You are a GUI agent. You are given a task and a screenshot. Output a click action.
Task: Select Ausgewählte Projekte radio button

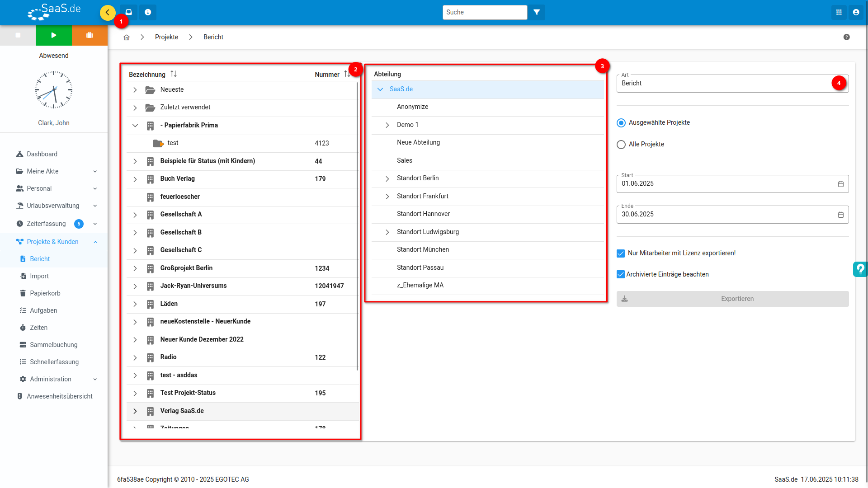click(621, 123)
